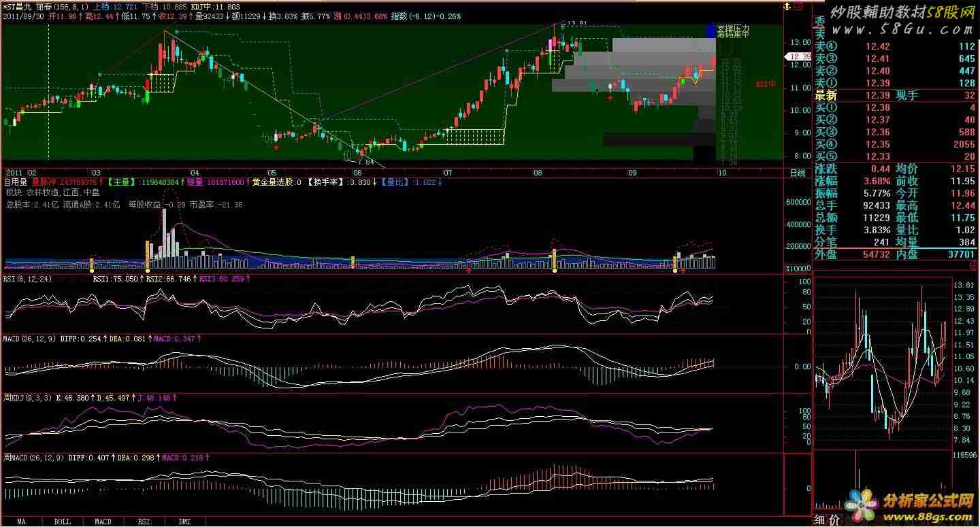Click the 自用量 volume indicator title
This screenshot has width=980, height=527.
(15, 182)
